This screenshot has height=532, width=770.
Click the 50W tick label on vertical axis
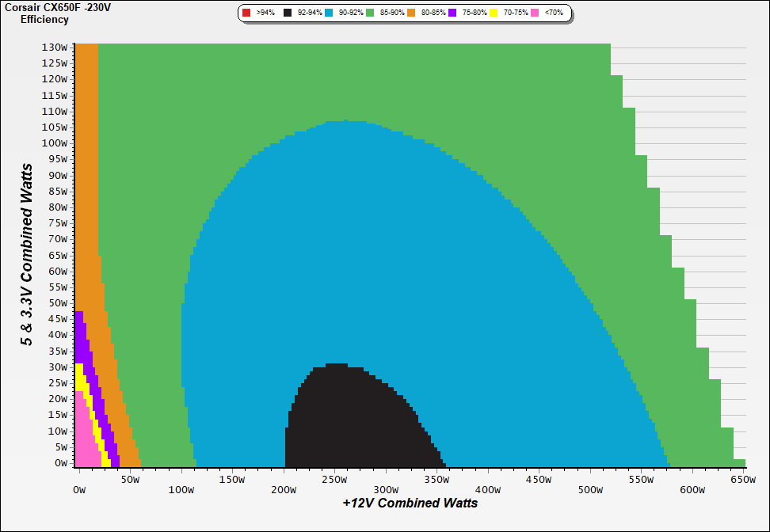tap(59, 303)
